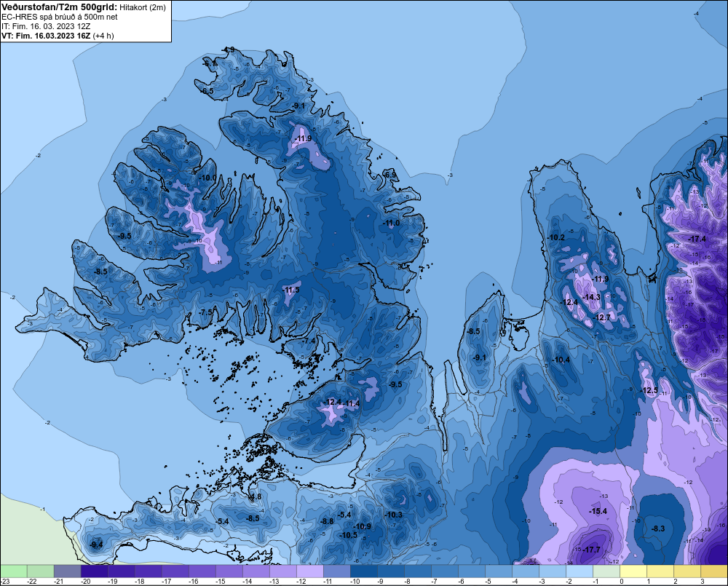Select the 0 pale yellow legend swatch
Viewport: 728px width, 586px height.
633,571
